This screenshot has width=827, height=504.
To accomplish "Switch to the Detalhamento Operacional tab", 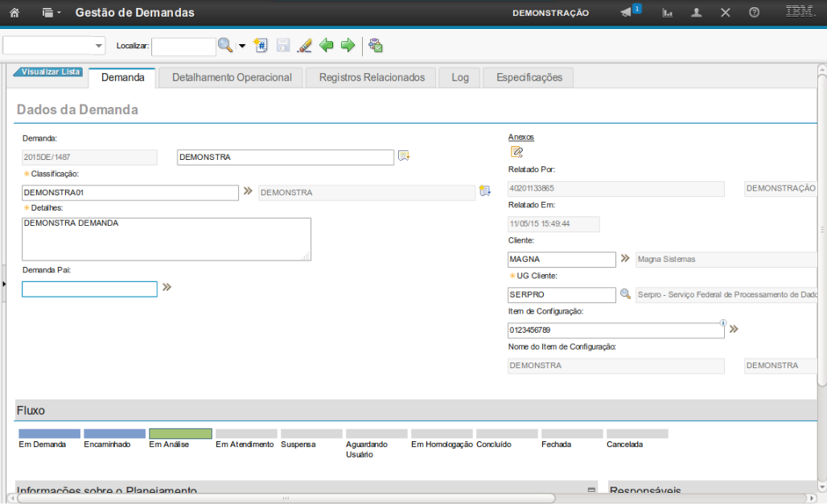I will tap(232, 77).
